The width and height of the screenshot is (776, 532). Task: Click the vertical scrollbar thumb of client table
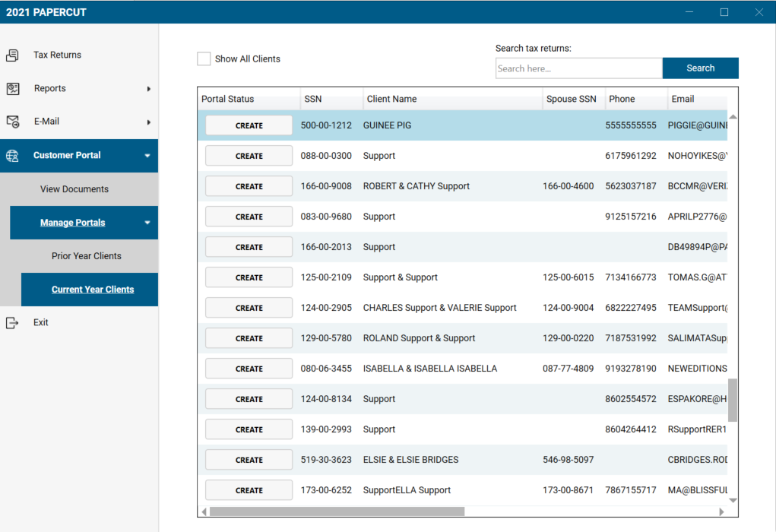[x=733, y=401]
